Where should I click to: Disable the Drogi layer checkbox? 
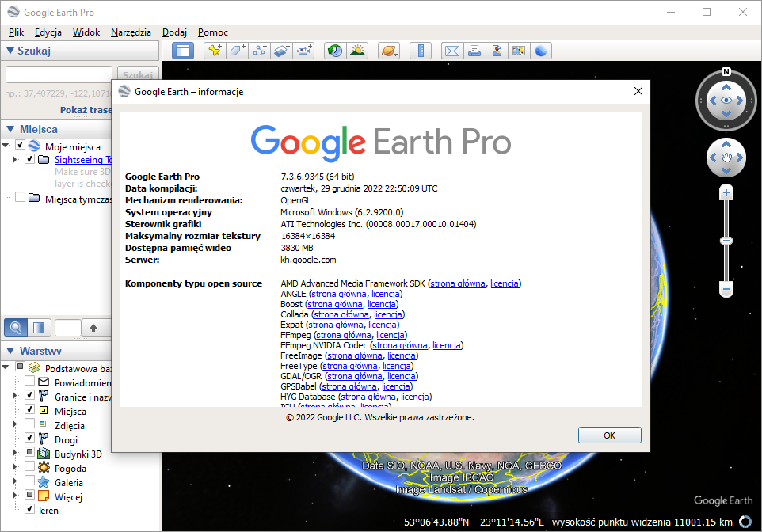pyautogui.click(x=29, y=438)
